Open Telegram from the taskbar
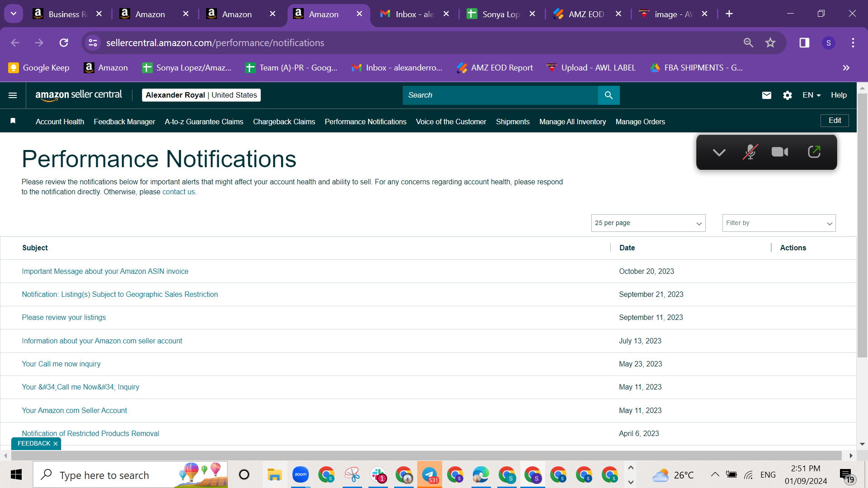 tap(429, 475)
